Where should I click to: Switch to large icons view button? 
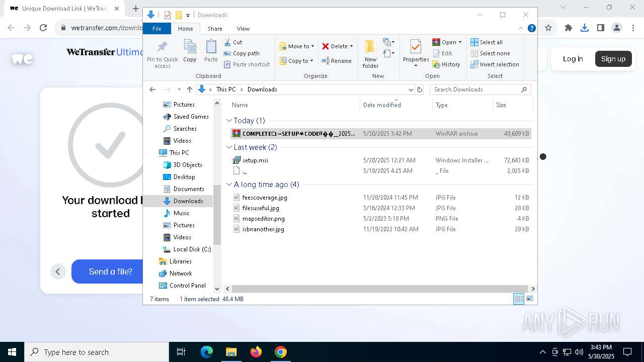530,299
